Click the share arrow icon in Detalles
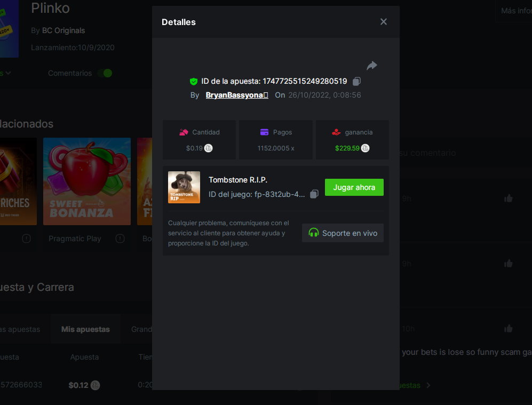 (372, 66)
